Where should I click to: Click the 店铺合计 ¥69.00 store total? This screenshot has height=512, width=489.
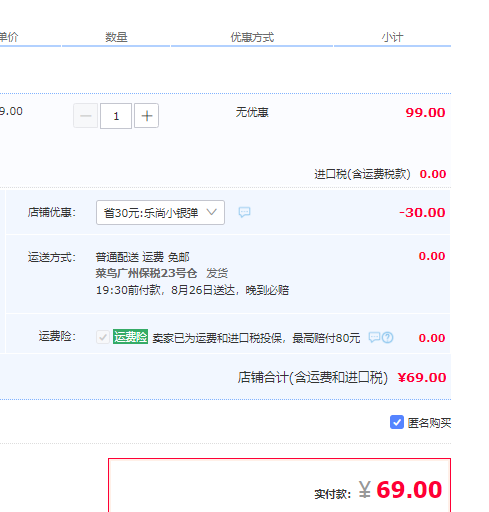pyautogui.click(x=342, y=378)
